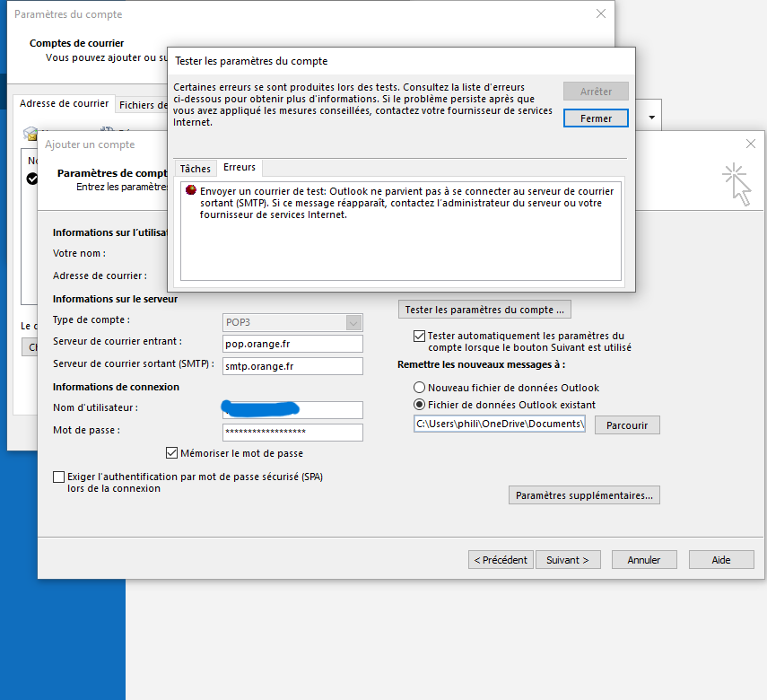Select Fichier de données Outlook existant
Image resolution: width=767 pixels, height=700 pixels.
[419, 405]
